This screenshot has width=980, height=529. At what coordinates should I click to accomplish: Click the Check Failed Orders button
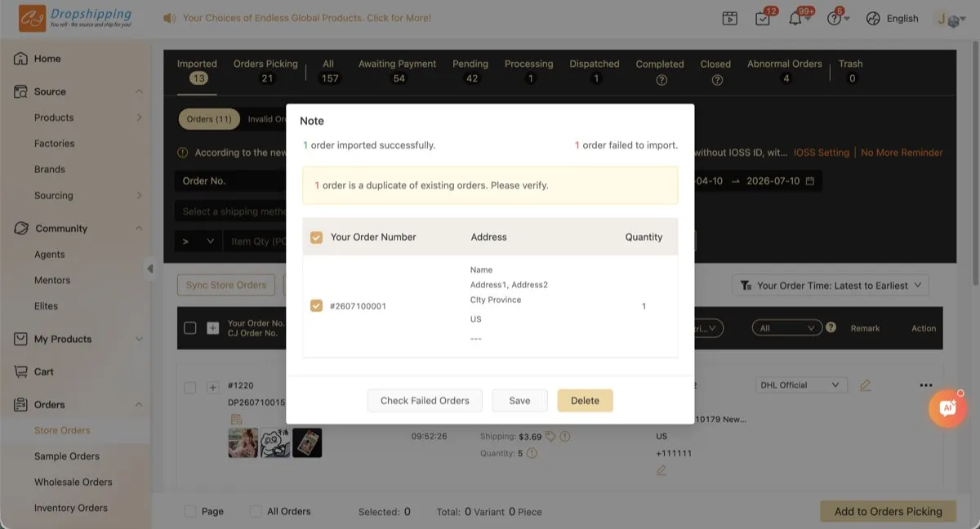(x=425, y=401)
